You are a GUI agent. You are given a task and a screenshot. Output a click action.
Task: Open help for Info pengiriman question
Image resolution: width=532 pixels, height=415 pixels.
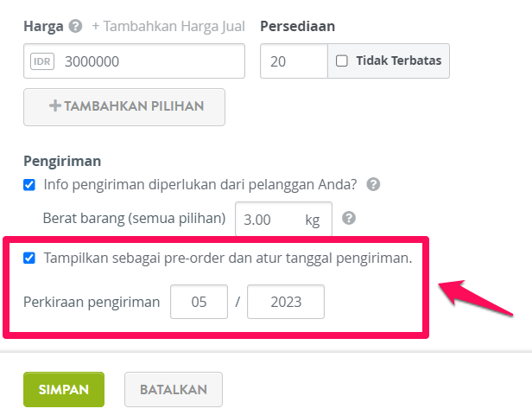coord(373,184)
